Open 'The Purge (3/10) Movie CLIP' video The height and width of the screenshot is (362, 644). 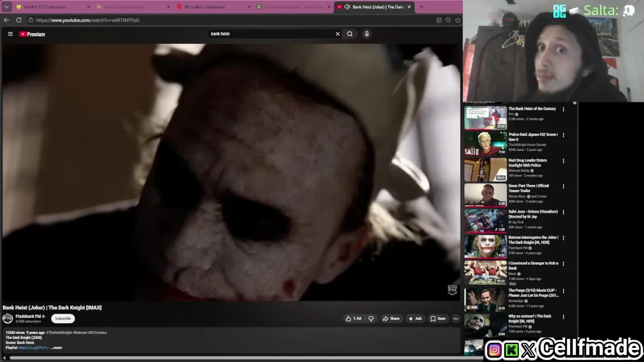pos(533,293)
